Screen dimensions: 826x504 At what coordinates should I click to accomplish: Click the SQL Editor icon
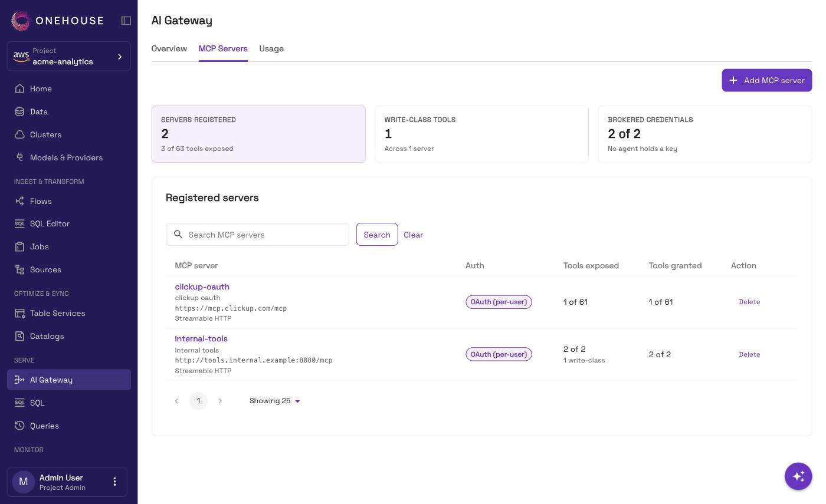click(x=19, y=223)
